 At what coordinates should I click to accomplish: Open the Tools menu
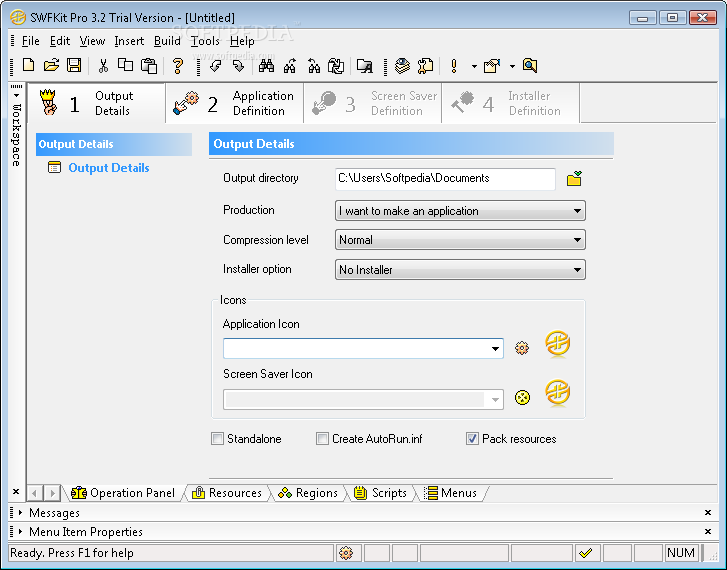pyautogui.click(x=205, y=41)
